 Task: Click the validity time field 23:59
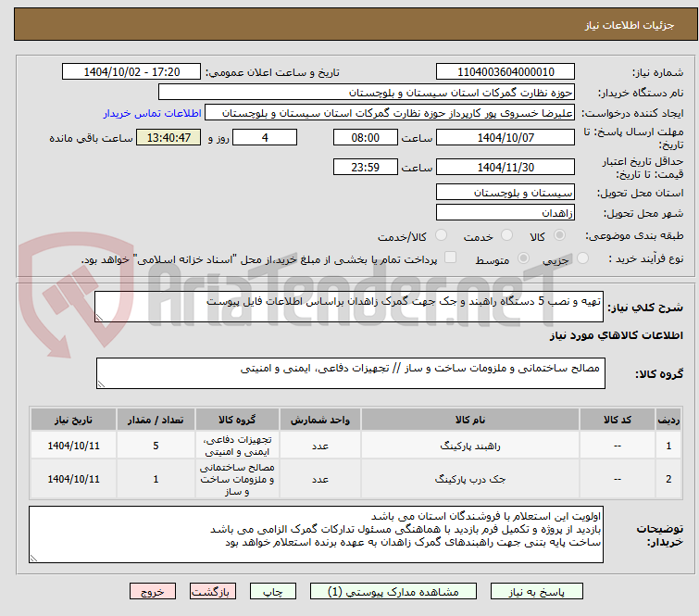(x=366, y=168)
